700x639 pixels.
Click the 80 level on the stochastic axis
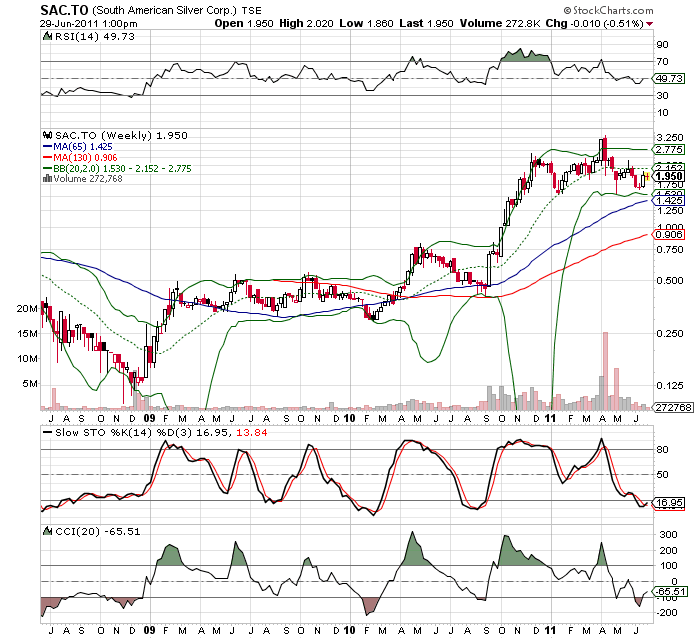[x=662, y=450]
